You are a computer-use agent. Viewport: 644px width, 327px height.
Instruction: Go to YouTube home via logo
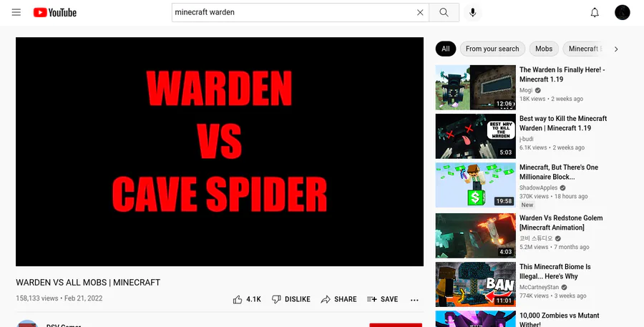click(x=55, y=13)
